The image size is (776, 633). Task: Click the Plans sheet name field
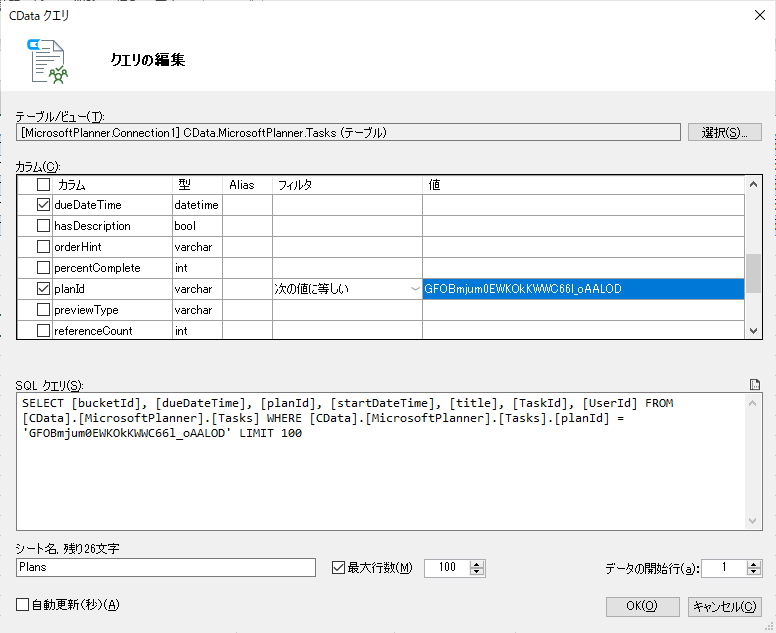pyautogui.click(x=166, y=567)
